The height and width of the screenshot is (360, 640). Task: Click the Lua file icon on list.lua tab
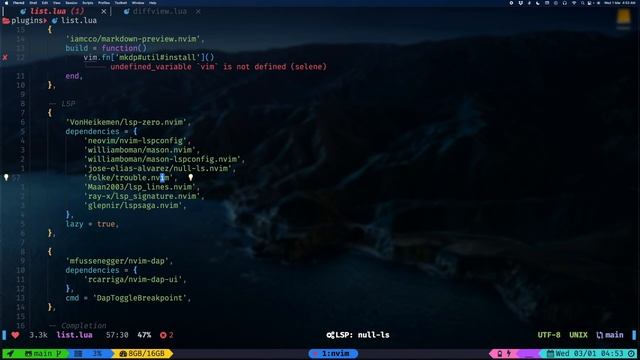coord(23,11)
